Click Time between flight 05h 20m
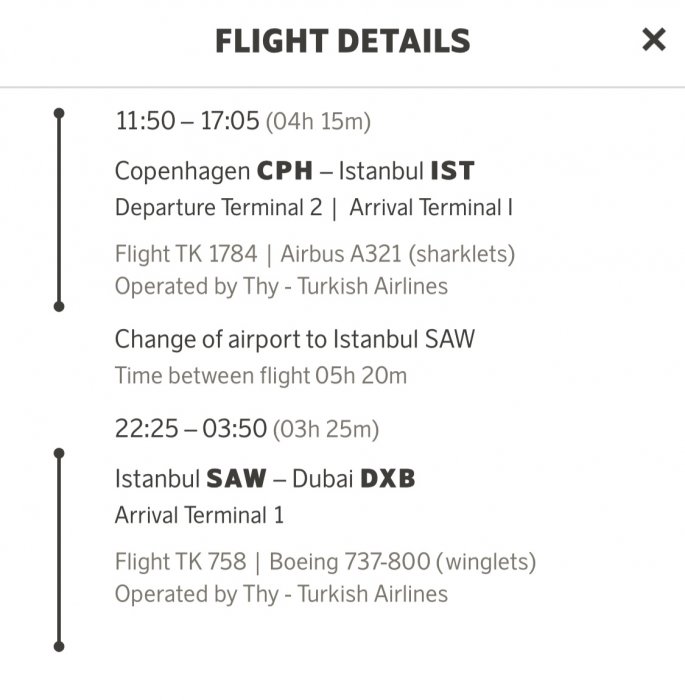The image size is (685, 700). (x=261, y=376)
